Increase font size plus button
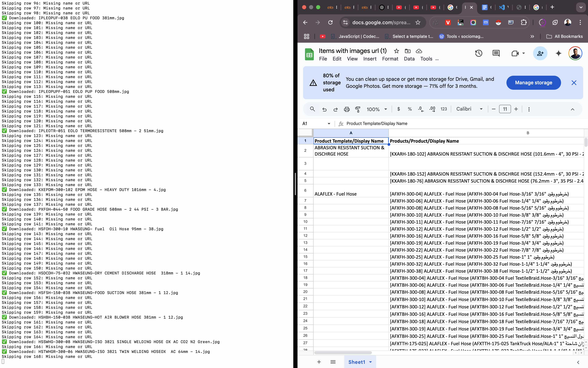588x368 pixels. click(x=516, y=109)
